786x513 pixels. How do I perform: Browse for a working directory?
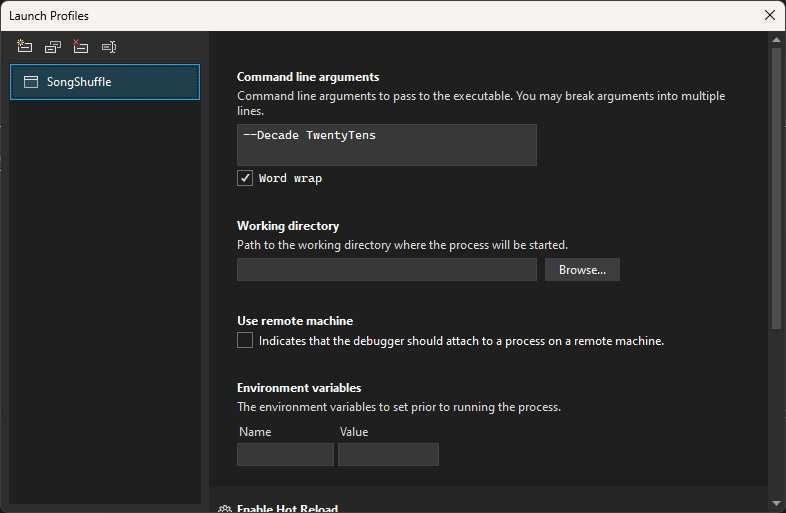pyautogui.click(x=582, y=270)
